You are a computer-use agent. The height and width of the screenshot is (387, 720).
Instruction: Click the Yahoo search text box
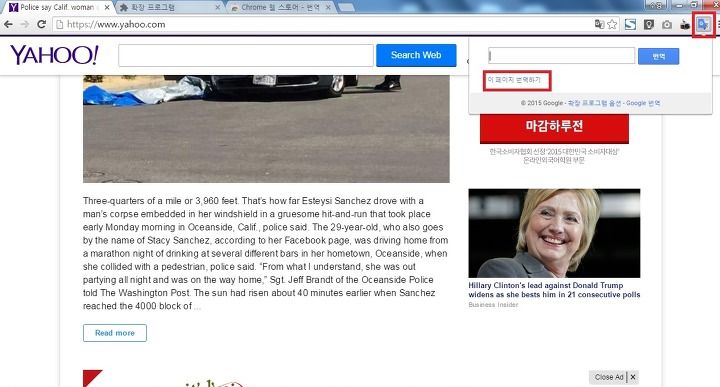pos(246,56)
